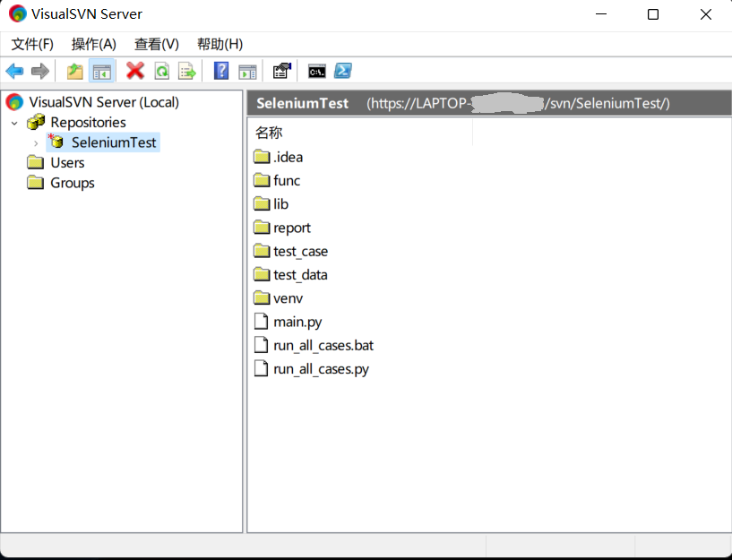The height and width of the screenshot is (560, 732).
Task: Open the 操作(A) menu
Action: pos(94,44)
